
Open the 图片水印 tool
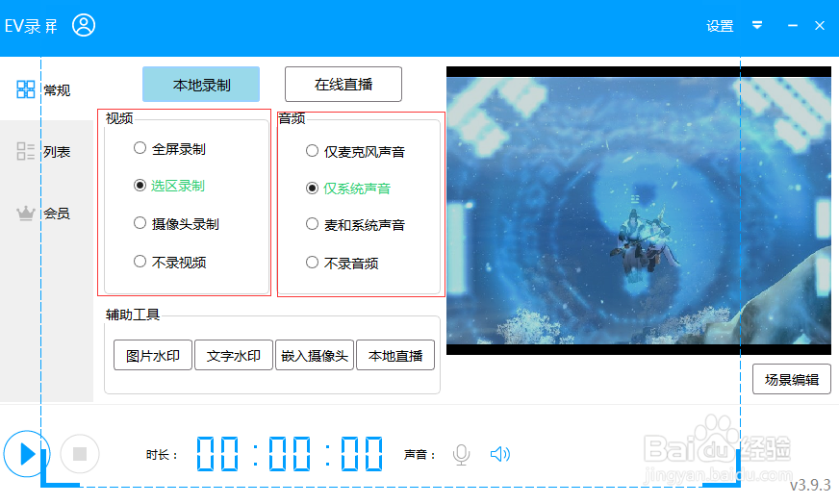click(153, 355)
